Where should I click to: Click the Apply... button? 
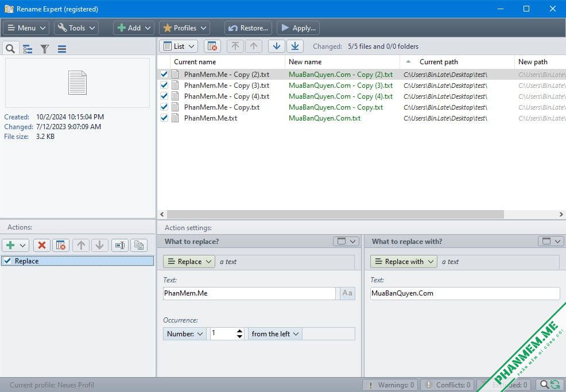click(298, 28)
